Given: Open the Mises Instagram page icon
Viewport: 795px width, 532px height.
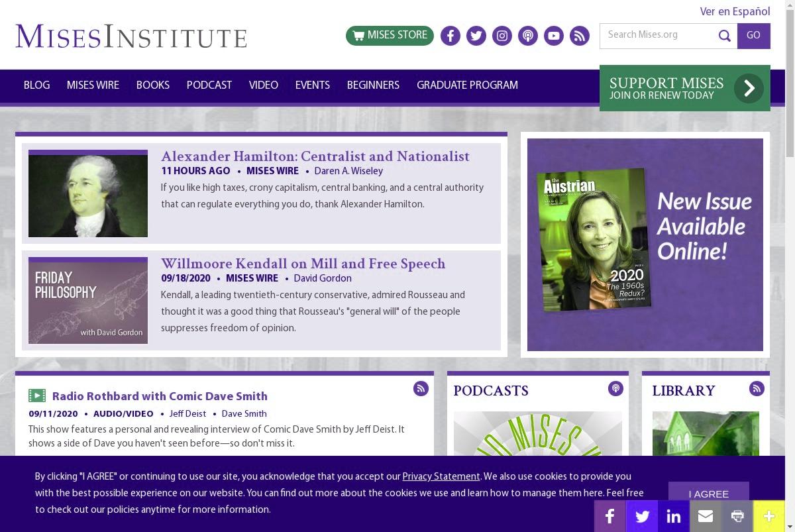Looking at the screenshot, I should click(502, 36).
